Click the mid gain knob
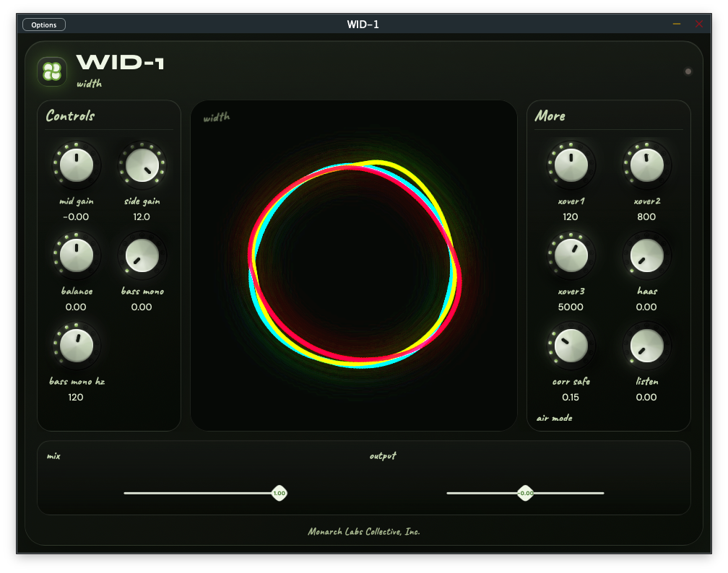The height and width of the screenshot is (573, 728). pyautogui.click(x=77, y=165)
